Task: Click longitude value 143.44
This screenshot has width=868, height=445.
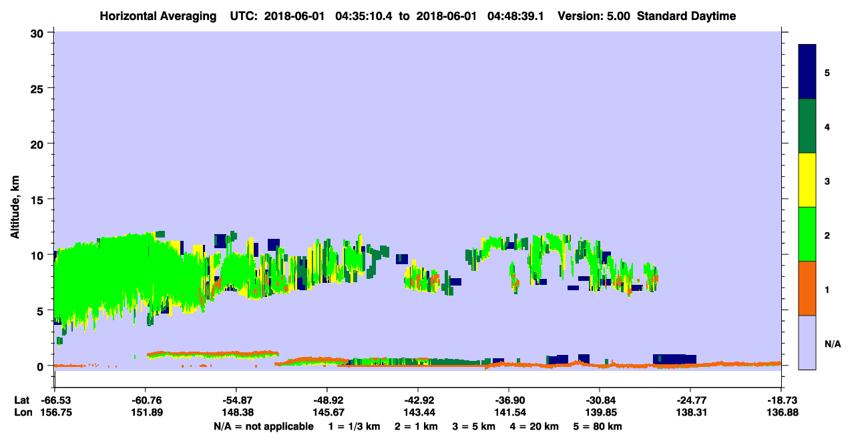Action: pos(419,413)
